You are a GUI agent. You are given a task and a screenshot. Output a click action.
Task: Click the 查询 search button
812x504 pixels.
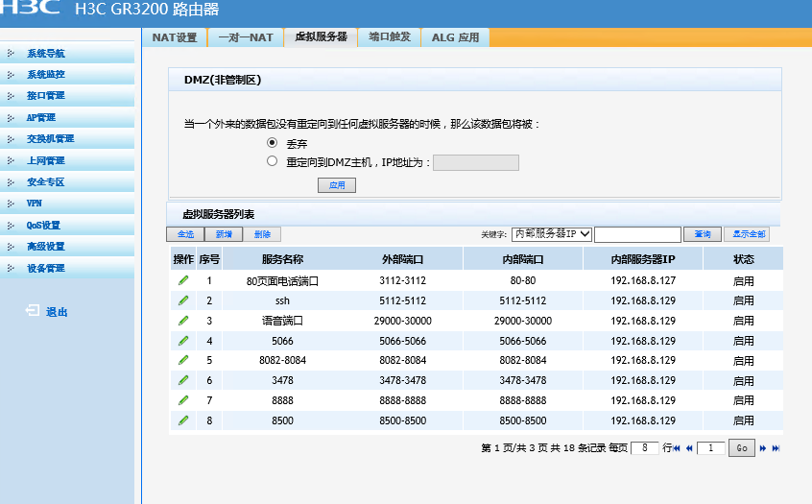pyautogui.click(x=703, y=234)
